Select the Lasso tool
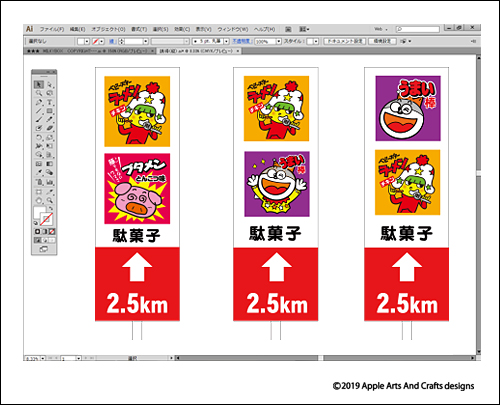500x405 pixels. 50,93
